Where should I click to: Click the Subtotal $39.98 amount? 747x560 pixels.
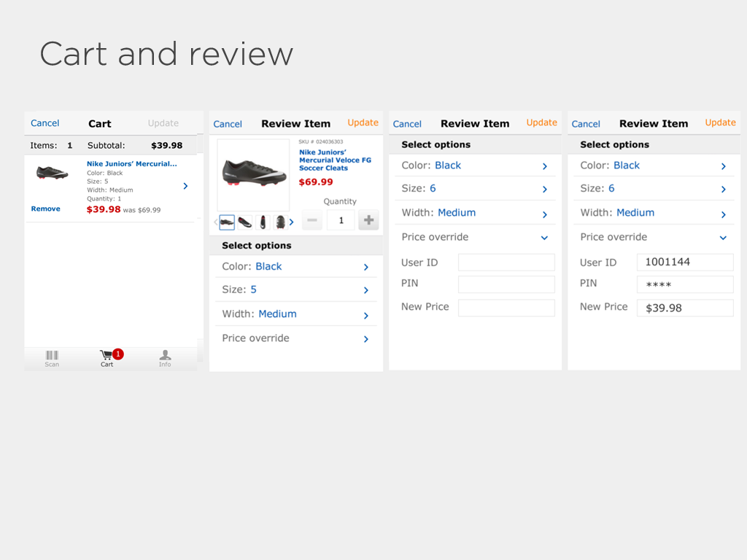pyautogui.click(x=167, y=146)
